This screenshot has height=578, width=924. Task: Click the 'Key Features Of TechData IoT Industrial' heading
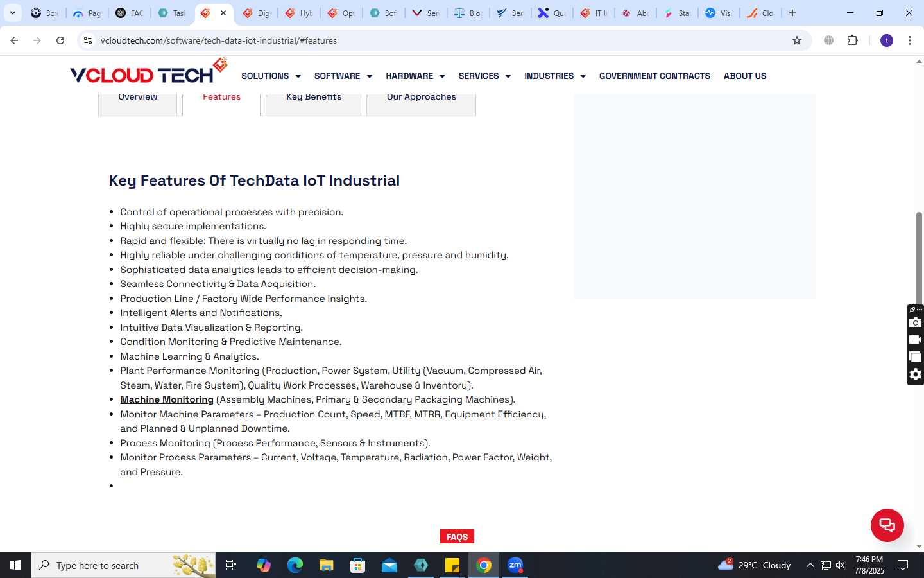coord(254,180)
